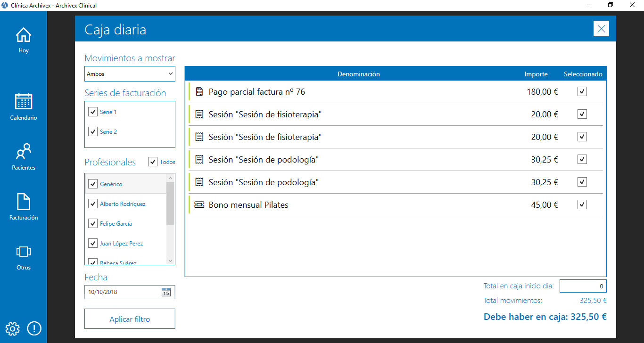Uncheck the Serie 1 checkbox

click(x=92, y=112)
